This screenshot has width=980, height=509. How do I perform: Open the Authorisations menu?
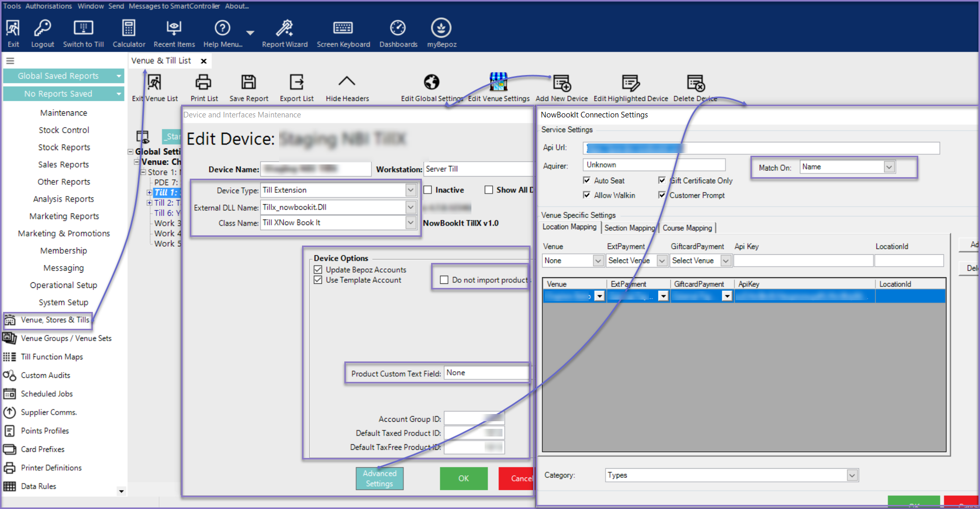(49, 6)
